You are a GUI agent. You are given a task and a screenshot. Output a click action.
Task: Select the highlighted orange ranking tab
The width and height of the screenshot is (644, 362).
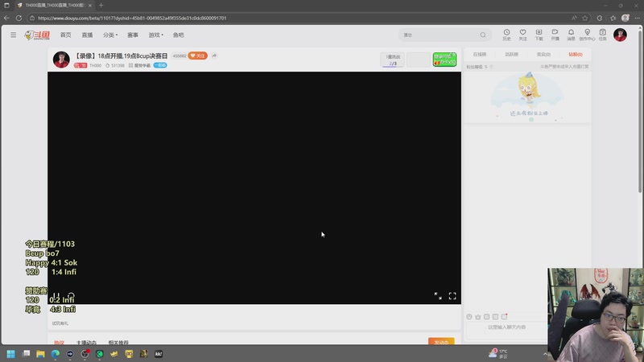pyautogui.click(x=575, y=54)
